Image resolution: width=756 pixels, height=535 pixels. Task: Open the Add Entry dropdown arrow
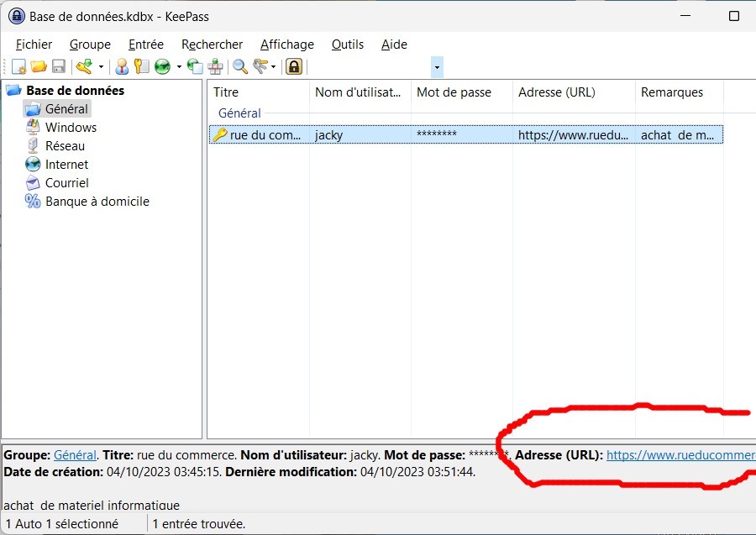click(x=101, y=66)
